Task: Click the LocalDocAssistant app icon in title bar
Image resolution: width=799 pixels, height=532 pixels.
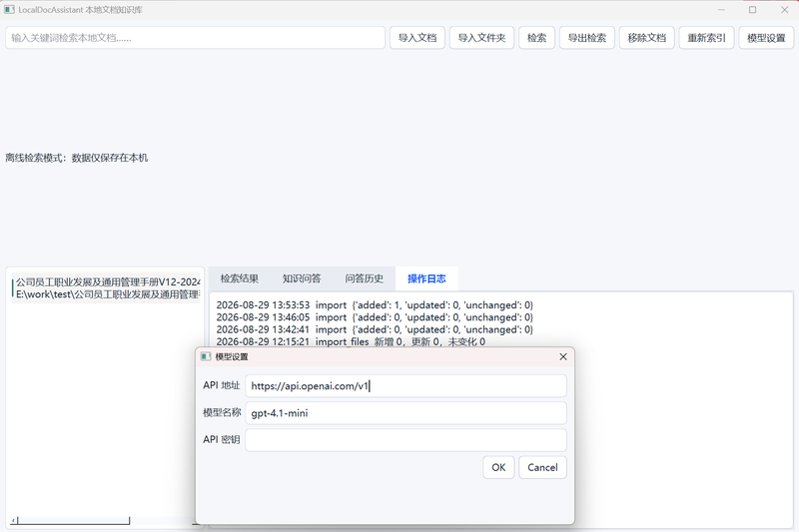Action: pos(9,10)
